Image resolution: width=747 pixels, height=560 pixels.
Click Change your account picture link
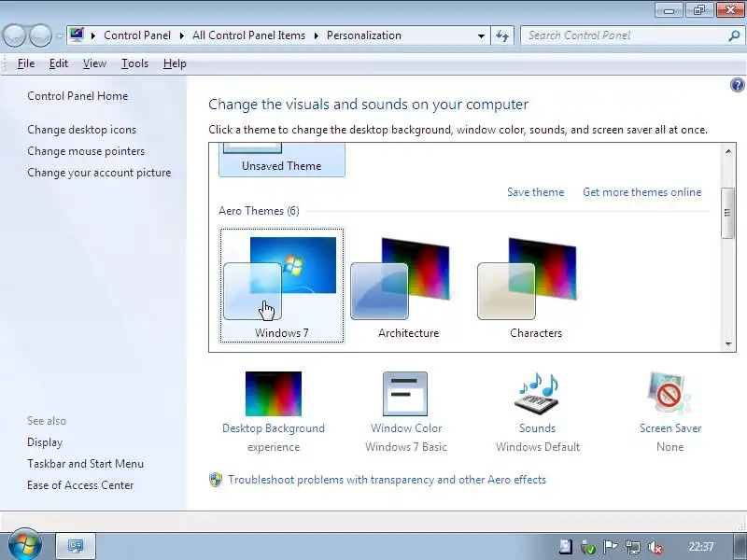99,173
